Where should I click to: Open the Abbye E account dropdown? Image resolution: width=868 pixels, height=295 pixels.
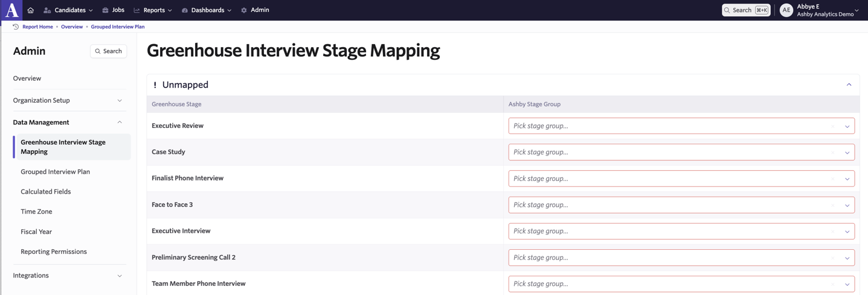(x=820, y=10)
